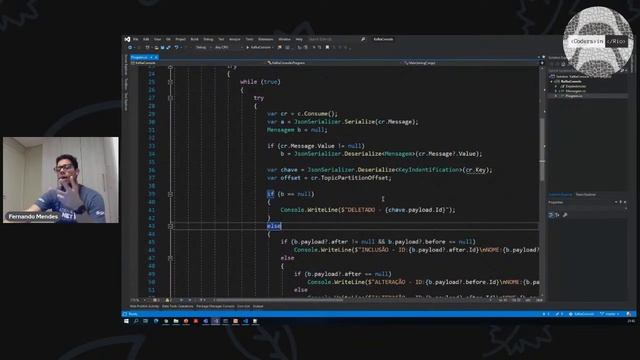
Task: Click the taskbar search icon
Action: [x=136, y=321]
